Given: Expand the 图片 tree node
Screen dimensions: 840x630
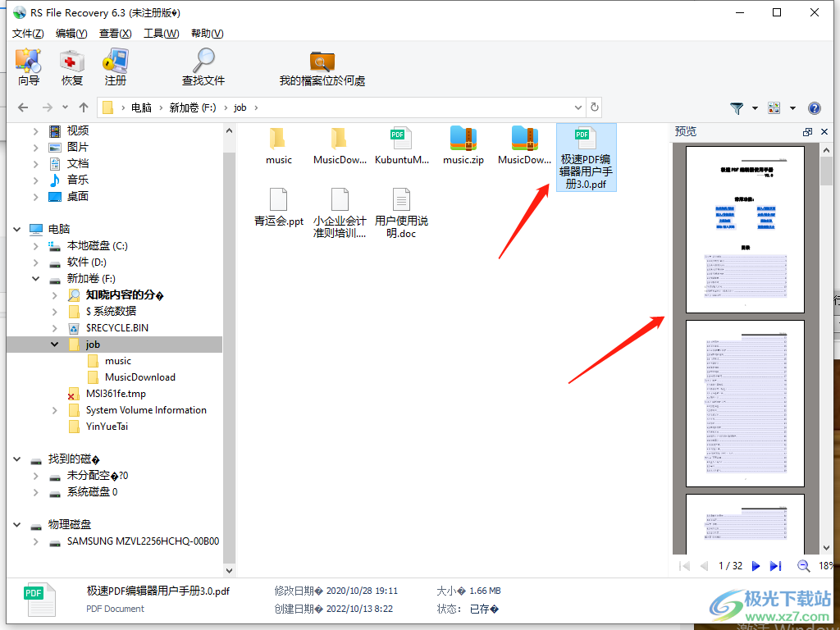Looking at the screenshot, I should [35, 148].
